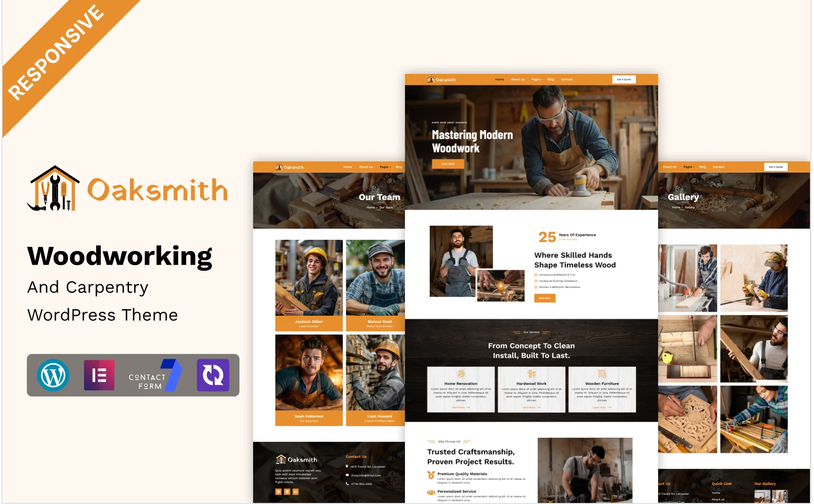Follow Learn More link on Hardwood Work card
This screenshot has width=814, height=504.
pos(531,407)
